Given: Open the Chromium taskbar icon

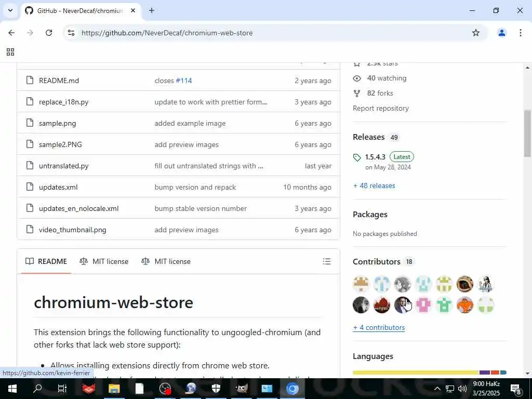Looking at the screenshot, I should pyautogui.click(x=292, y=389).
